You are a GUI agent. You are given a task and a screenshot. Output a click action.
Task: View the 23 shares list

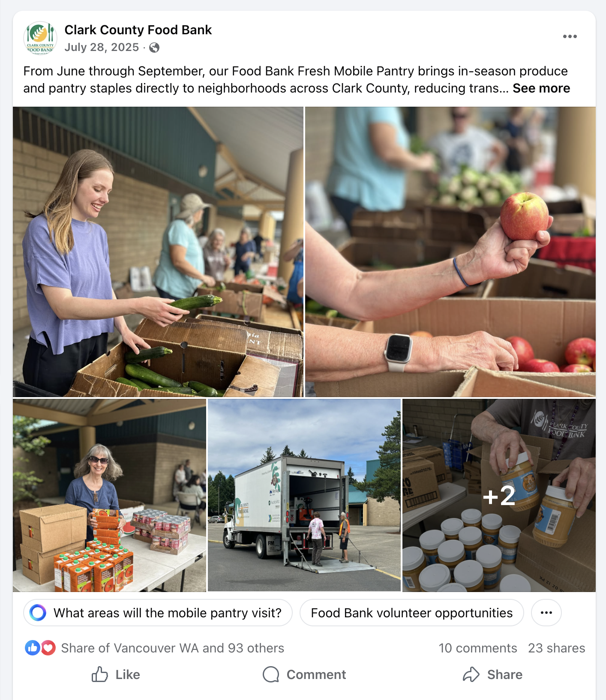pyautogui.click(x=556, y=648)
